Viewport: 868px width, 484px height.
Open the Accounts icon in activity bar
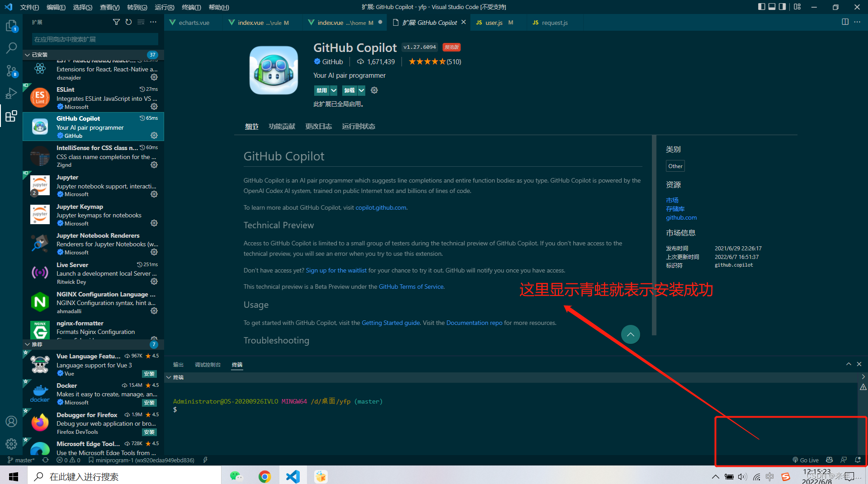click(11, 421)
